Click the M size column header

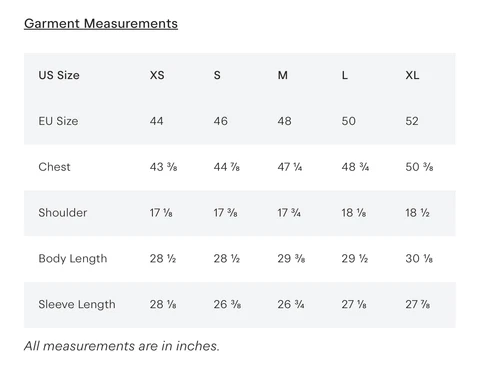coord(283,75)
